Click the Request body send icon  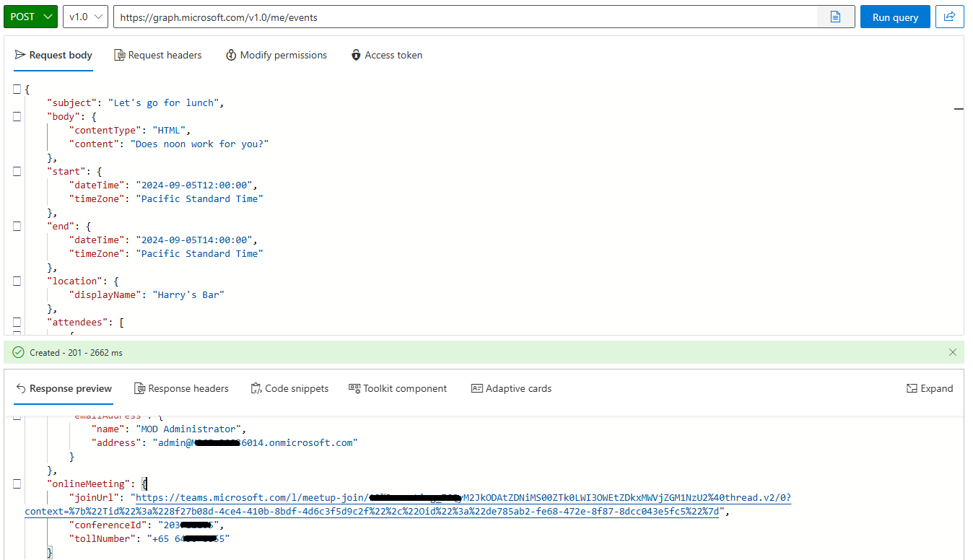tap(20, 55)
